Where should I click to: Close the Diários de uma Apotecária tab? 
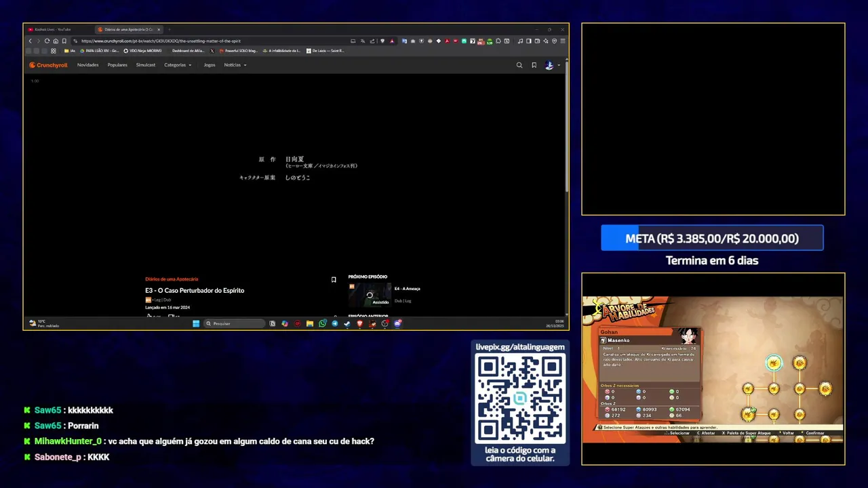coord(159,29)
